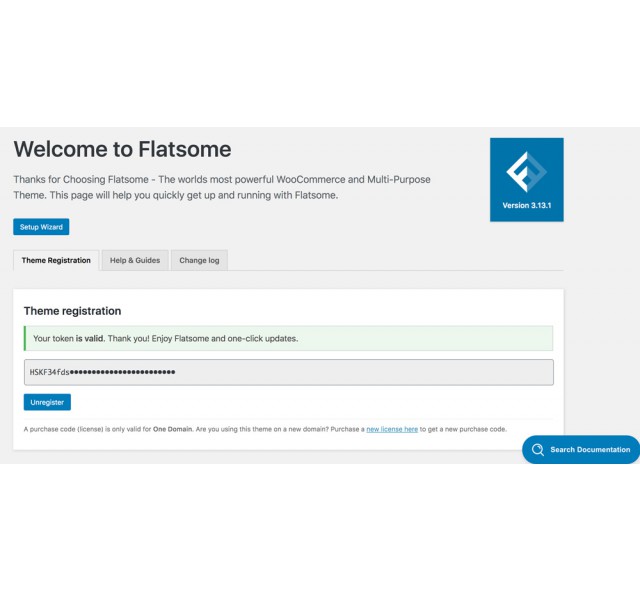Click the 'Welcome to Flatsome' heading
The image size is (640, 590).
click(x=122, y=149)
